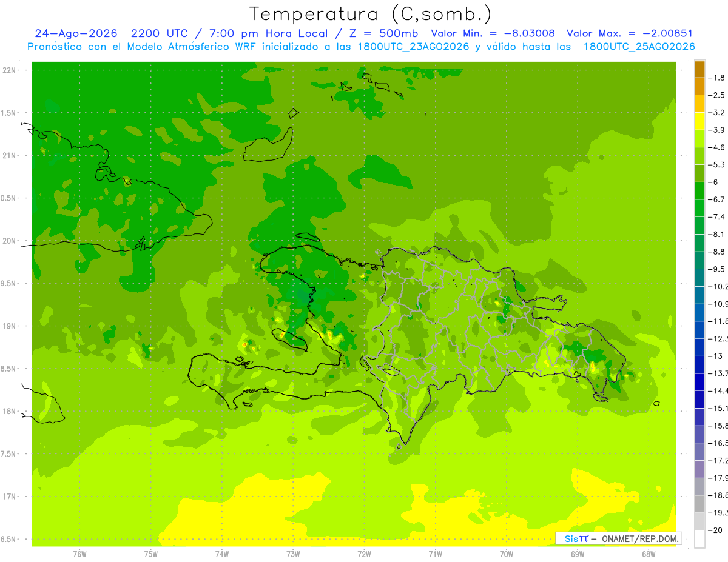The image size is (728, 562).
Task: Click the '-11.6' colorbar label
Action: [719, 321]
